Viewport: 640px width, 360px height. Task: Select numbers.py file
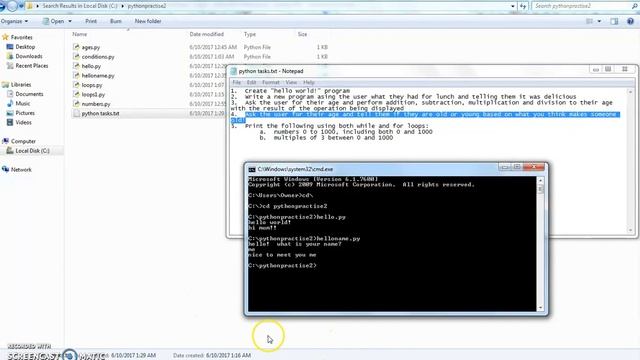pos(96,104)
